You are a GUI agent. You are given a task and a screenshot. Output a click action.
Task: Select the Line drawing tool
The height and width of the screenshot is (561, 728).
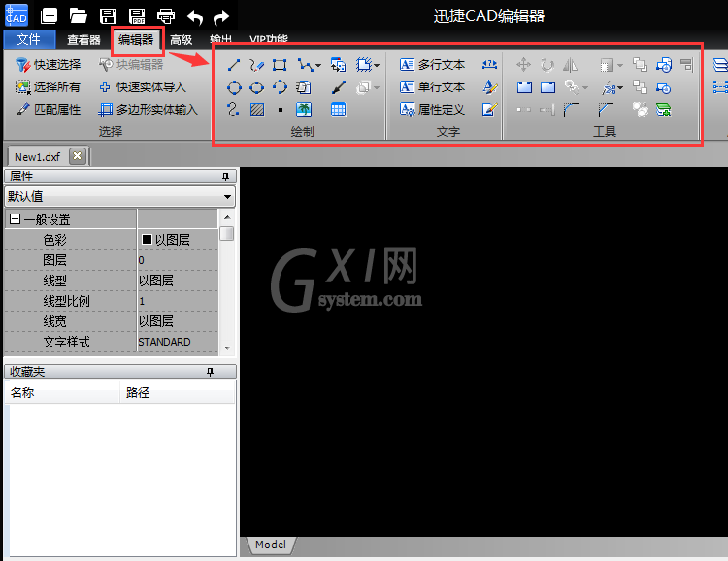pos(234,65)
